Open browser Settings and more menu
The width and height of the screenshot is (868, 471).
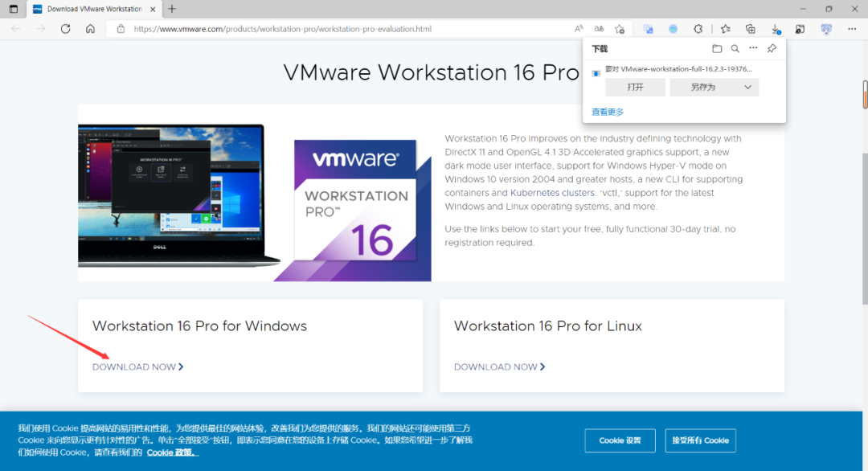pyautogui.click(x=852, y=29)
